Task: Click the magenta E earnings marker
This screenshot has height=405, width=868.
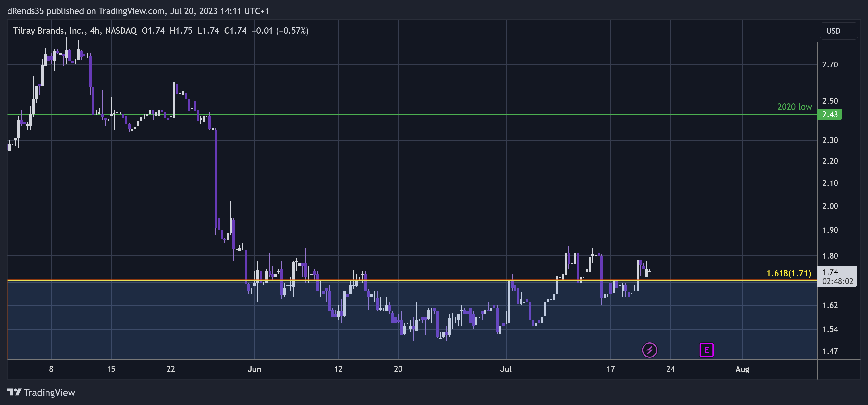Action: point(706,350)
